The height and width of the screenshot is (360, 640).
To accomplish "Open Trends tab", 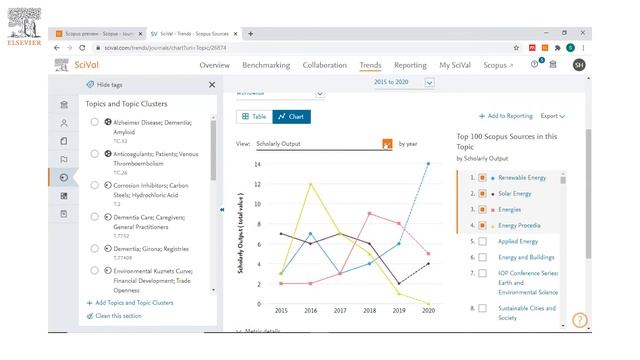I will 370,65.
